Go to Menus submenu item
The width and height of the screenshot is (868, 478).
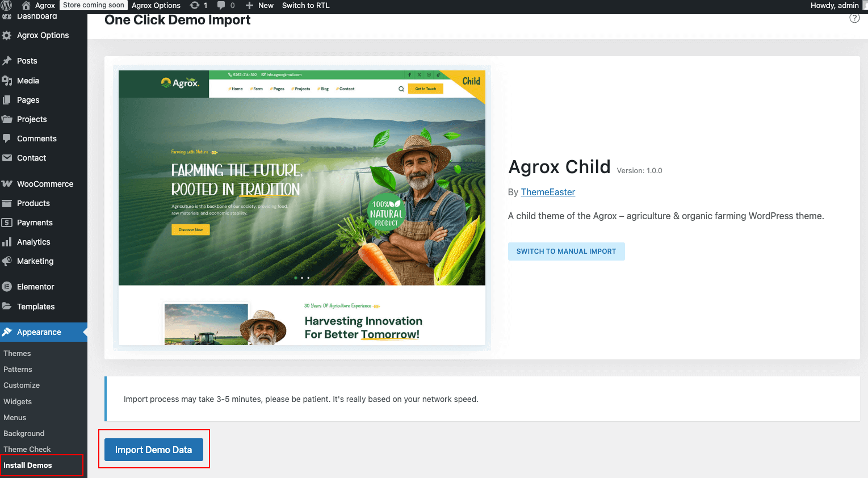pos(15,417)
